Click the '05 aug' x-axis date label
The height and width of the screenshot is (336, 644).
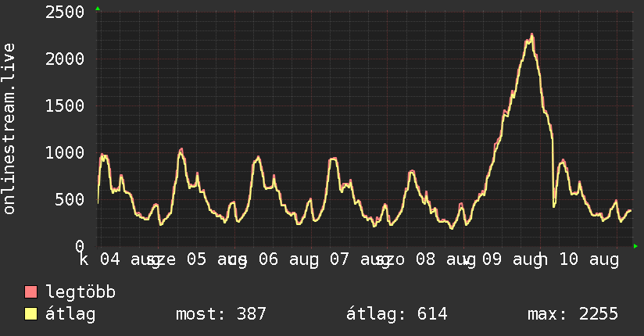(216, 260)
